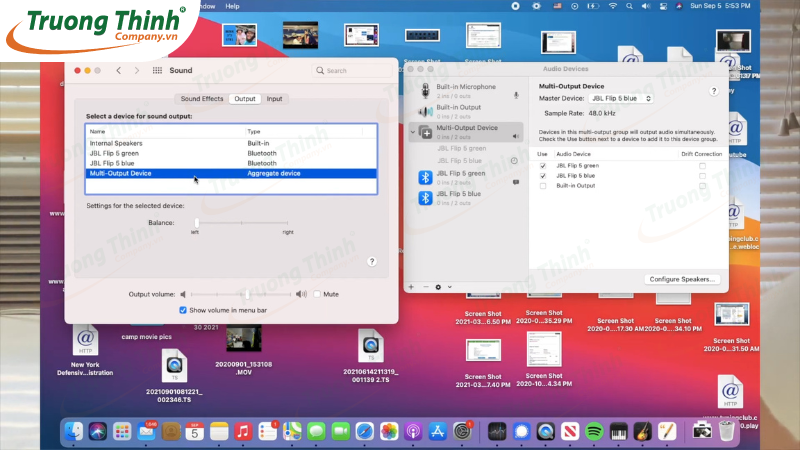The height and width of the screenshot is (450, 800).
Task: Click the volume icon in the menu bar
Action: (x=646, y=6)
